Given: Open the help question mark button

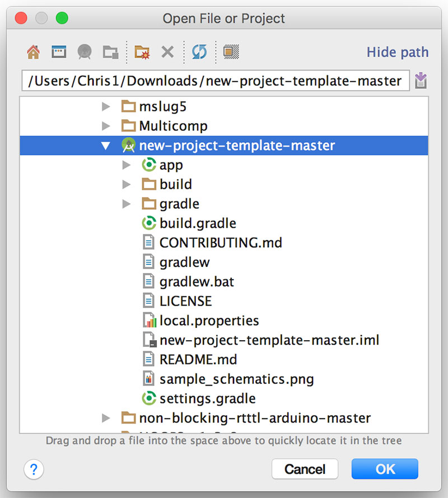Looking at the screenshot, I should (x=33, y=469).
